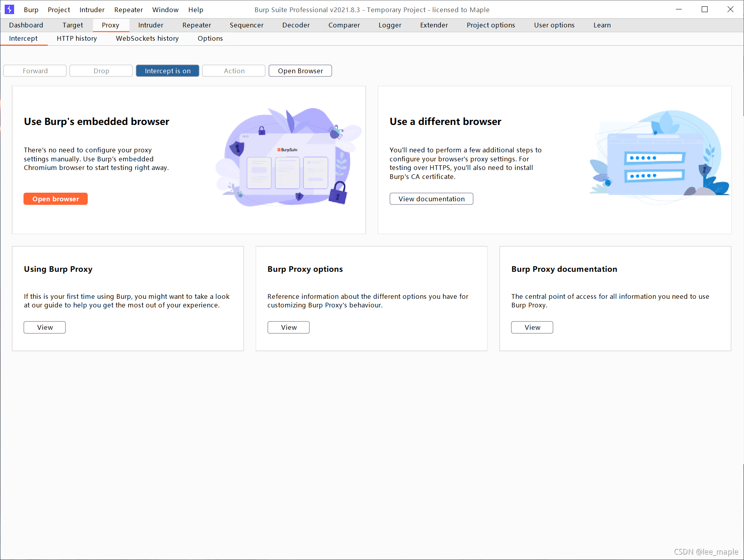Open the Intruder menu in menu bar

[x=92, y=10]
